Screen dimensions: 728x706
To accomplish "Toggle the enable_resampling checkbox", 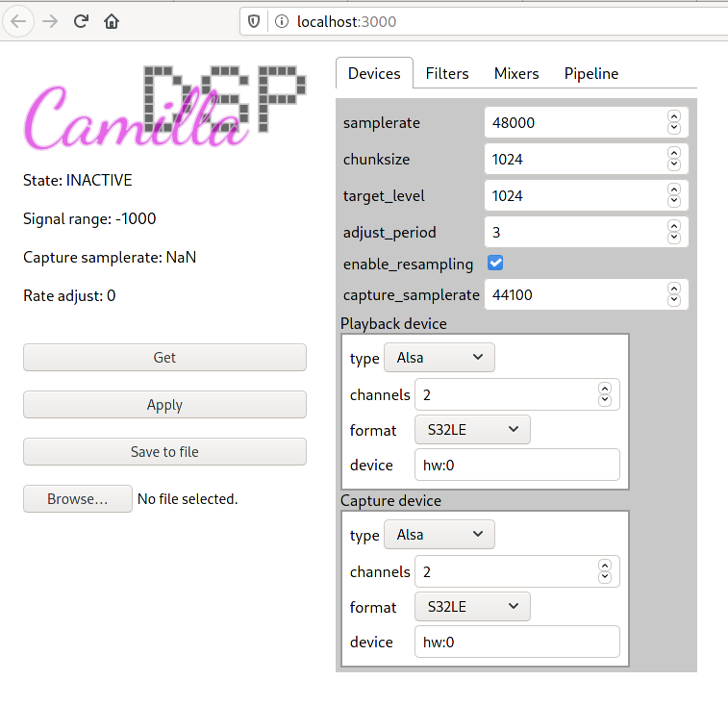I will pyautogui.click(x=495, y=263).
